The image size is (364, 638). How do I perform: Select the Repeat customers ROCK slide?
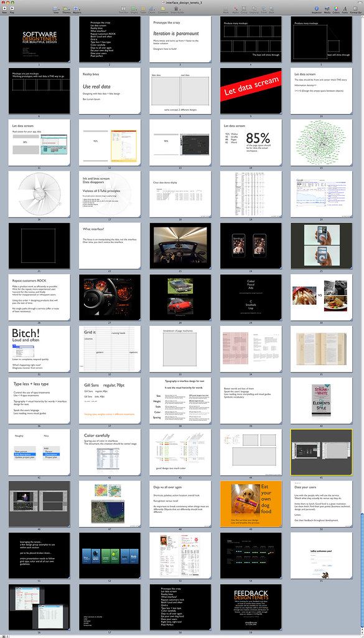tap(39, 297)
